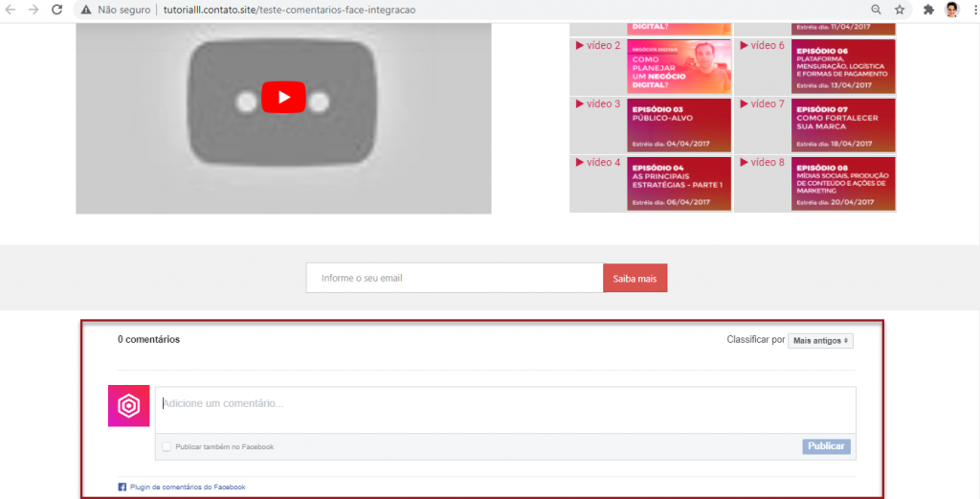The width and height of the screenshot is (980, 499).
Task: Reload the page with refresh icon
Action: [56, 10]
